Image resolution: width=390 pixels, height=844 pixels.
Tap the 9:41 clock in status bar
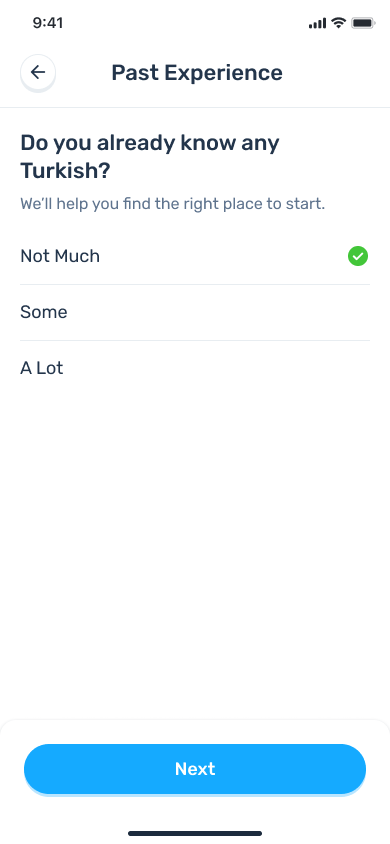[x=48, y=23]
